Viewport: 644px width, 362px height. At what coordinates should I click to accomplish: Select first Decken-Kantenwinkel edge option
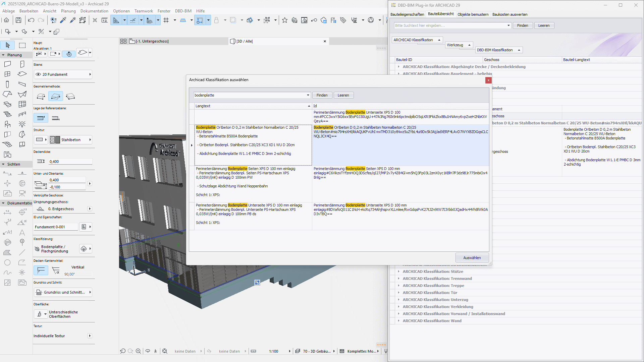coord(41,270)
